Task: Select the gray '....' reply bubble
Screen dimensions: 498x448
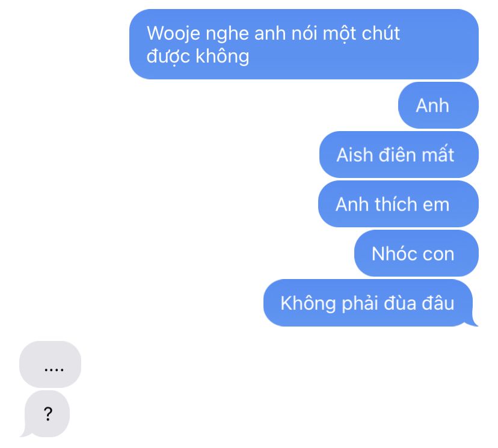Action: coord(50,364)
